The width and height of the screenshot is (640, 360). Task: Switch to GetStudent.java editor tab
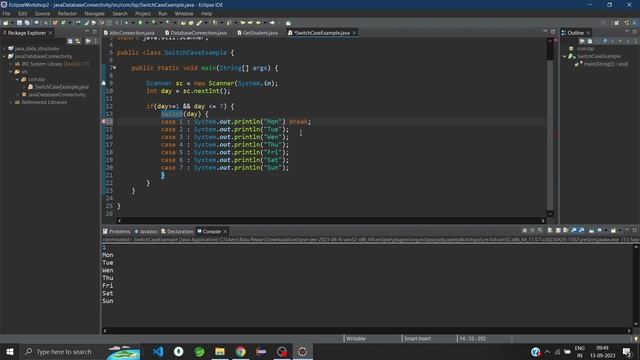pyautogui.click(x=258, y=33)
